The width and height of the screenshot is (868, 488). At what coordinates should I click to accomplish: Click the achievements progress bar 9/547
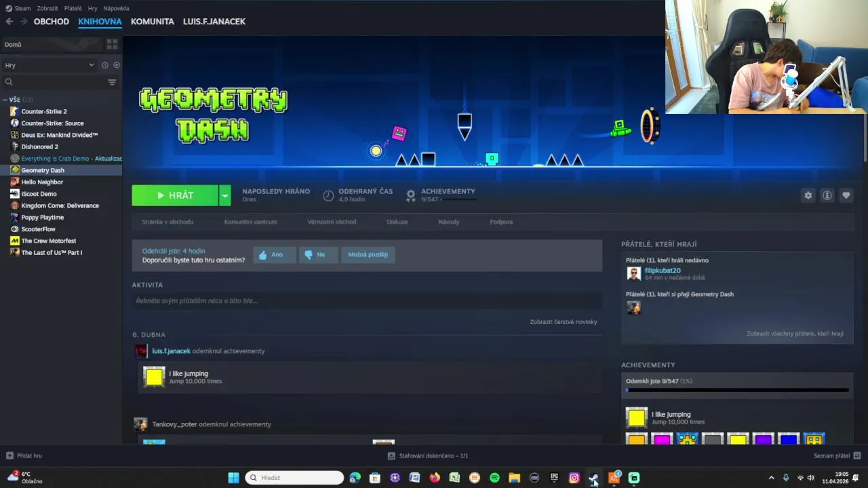[737, 390]
